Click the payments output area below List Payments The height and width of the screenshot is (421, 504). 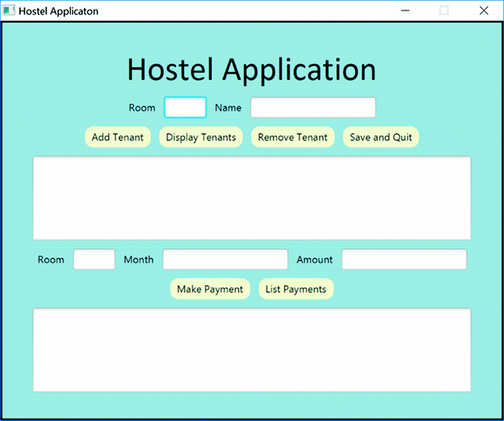[252, 350]
